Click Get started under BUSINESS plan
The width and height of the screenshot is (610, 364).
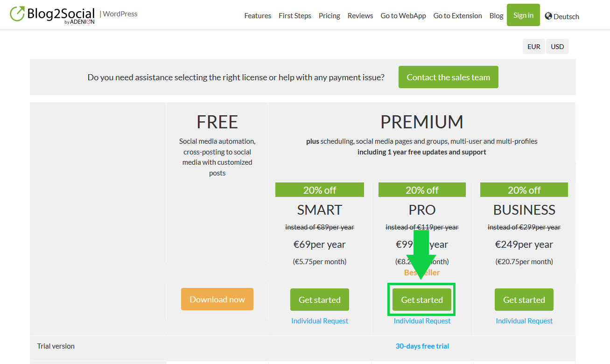pyautogui.click(x=524, y=300)
